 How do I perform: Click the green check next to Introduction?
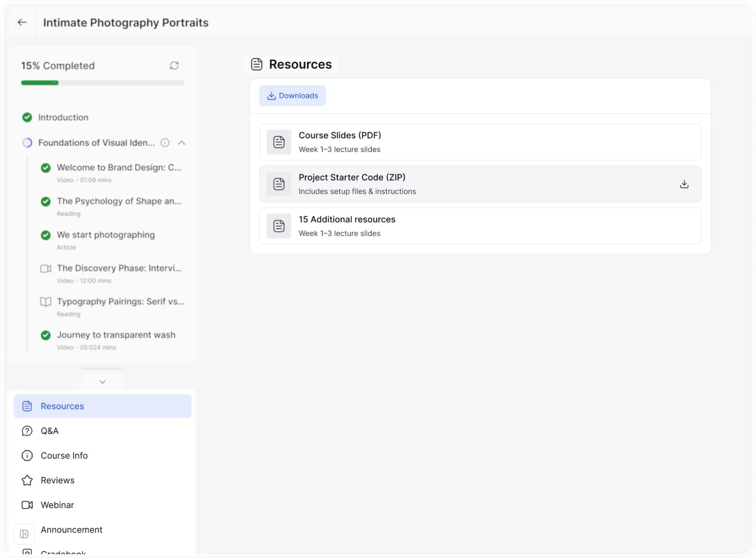(x=27, y=118)
